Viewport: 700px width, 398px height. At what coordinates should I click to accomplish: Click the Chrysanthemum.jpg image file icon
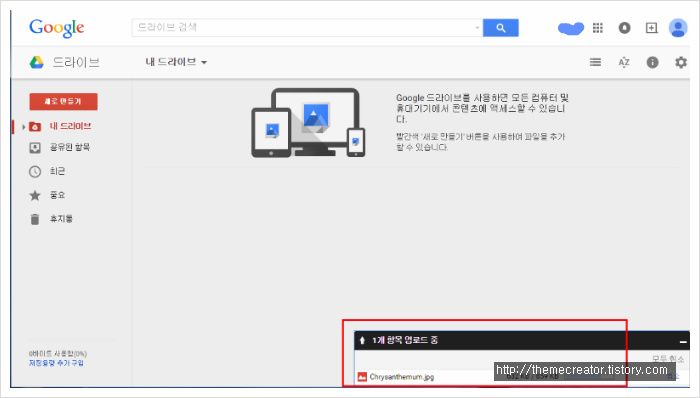(362, 377)
